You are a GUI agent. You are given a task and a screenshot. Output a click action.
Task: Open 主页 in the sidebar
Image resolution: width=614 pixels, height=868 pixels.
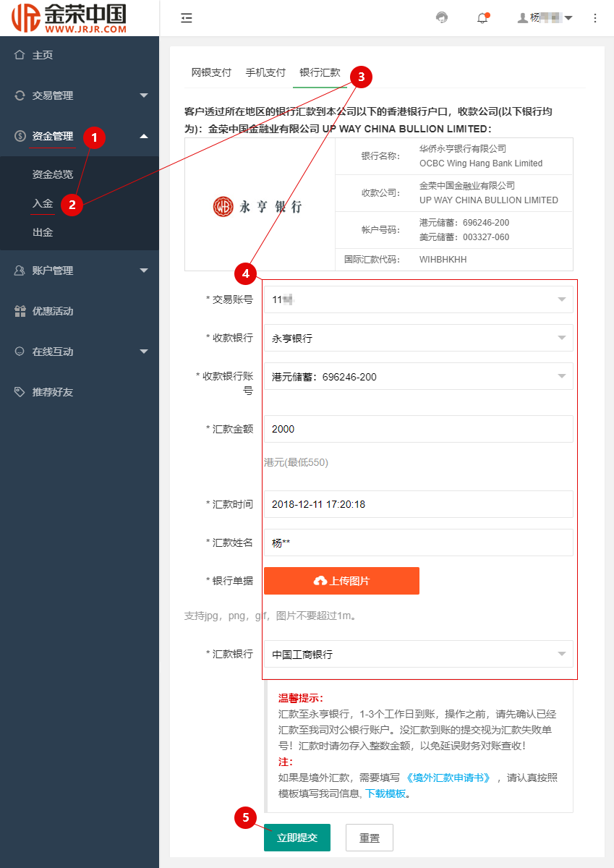(x=43, y=55)
